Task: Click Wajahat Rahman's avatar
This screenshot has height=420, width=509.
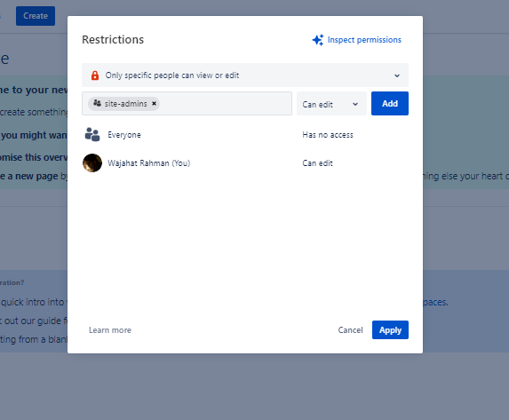Action: [x=92, y=162]
